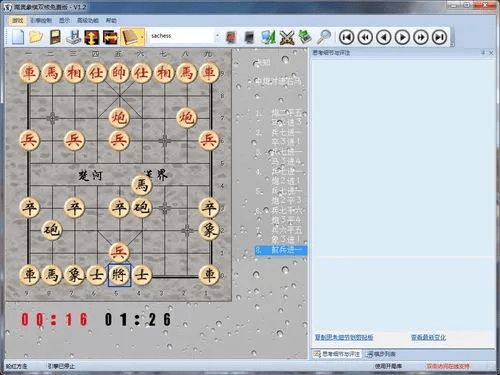Image resolution: width=500 pixels, height=375 pixels.
Task: Click the rewind several moves button
Action: click(365, 37)
